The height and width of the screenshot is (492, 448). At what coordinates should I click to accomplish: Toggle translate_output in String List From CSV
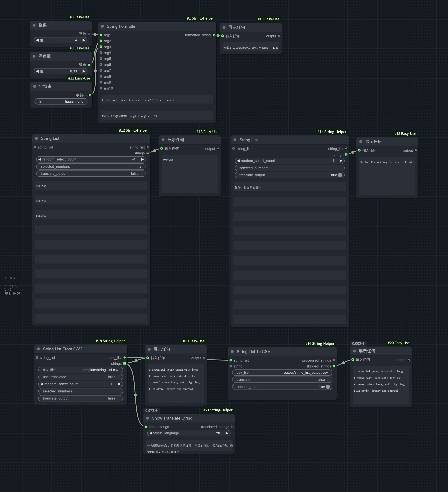point(81,398)
